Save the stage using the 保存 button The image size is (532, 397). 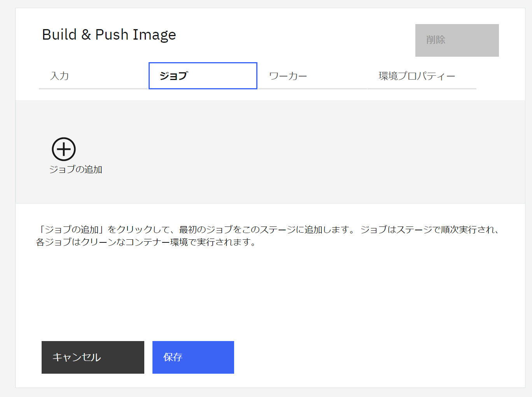pyautogui.click(x=193, y=357)
